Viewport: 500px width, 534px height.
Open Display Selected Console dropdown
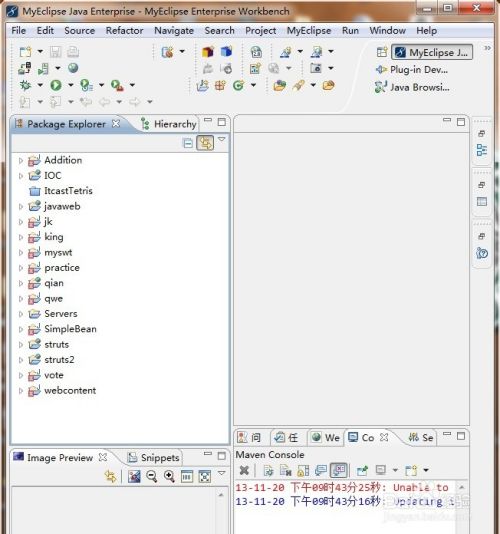tap(395, 470)
